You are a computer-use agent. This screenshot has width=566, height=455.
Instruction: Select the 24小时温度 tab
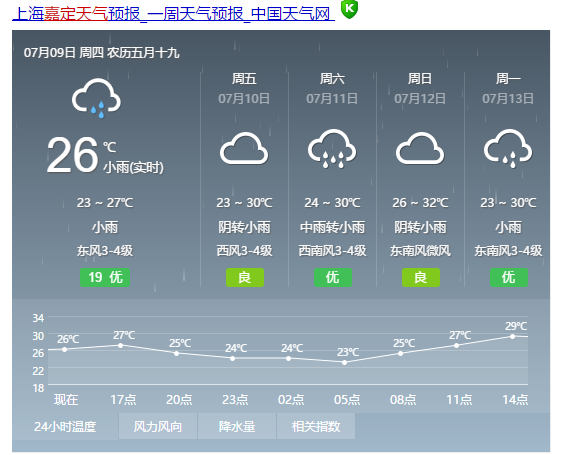point(65,426)
